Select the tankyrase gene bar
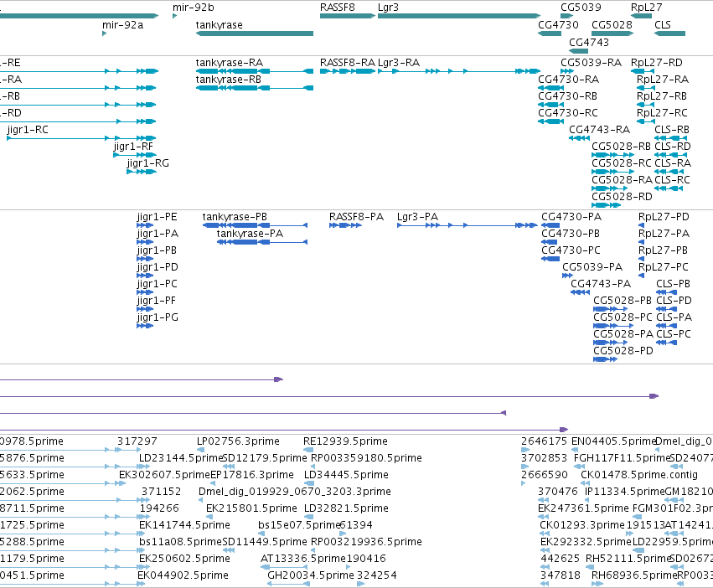This screenshot has width=713, height=588. pos(255,34)
